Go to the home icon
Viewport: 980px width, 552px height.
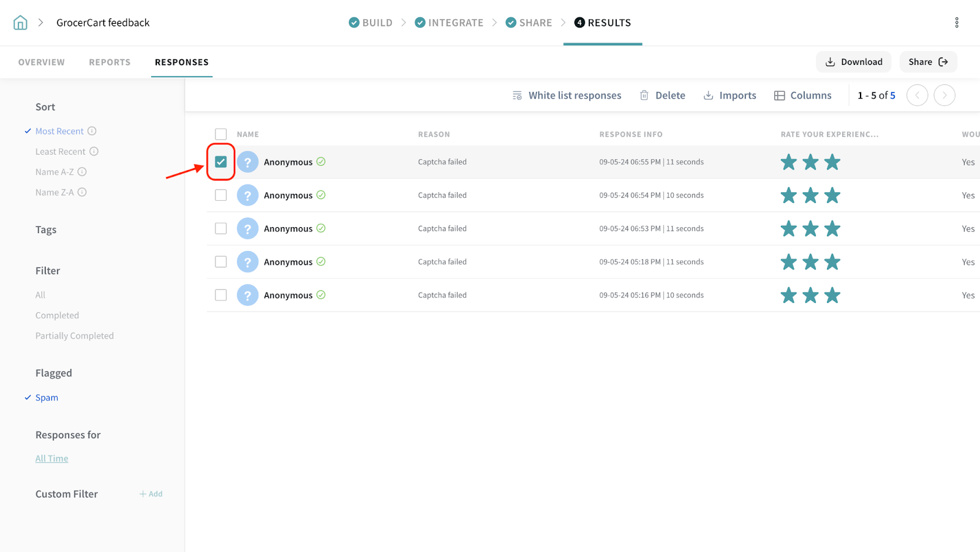pos(20,23)
